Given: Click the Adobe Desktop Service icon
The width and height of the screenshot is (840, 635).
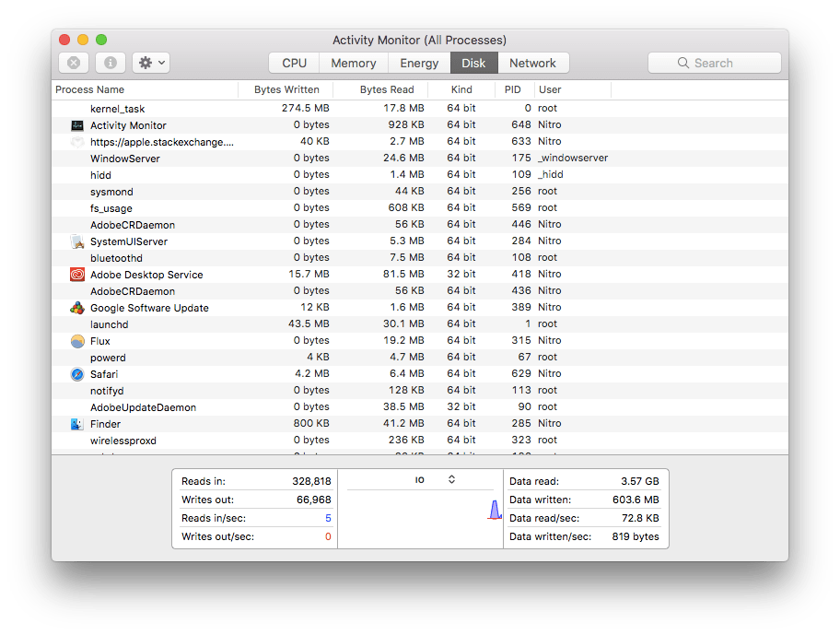Looking at the screenshot, I should pyautogui.click(x=77, y=275).
